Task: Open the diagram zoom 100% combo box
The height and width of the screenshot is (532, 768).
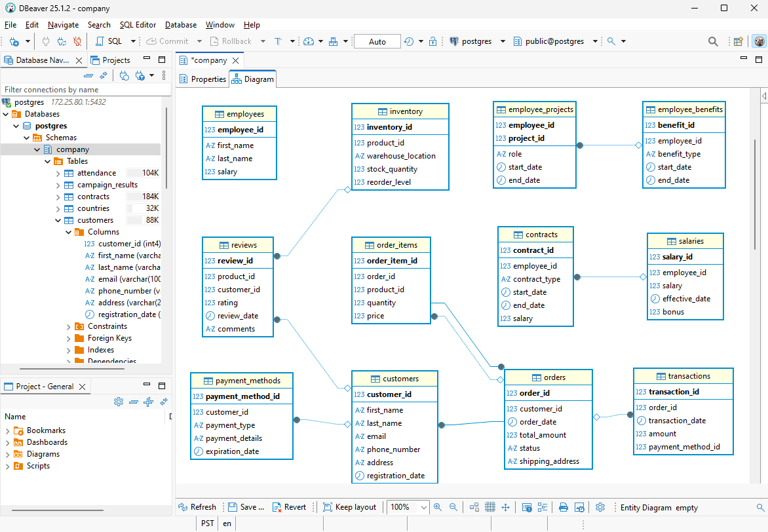Action: (x=408, y=508)
